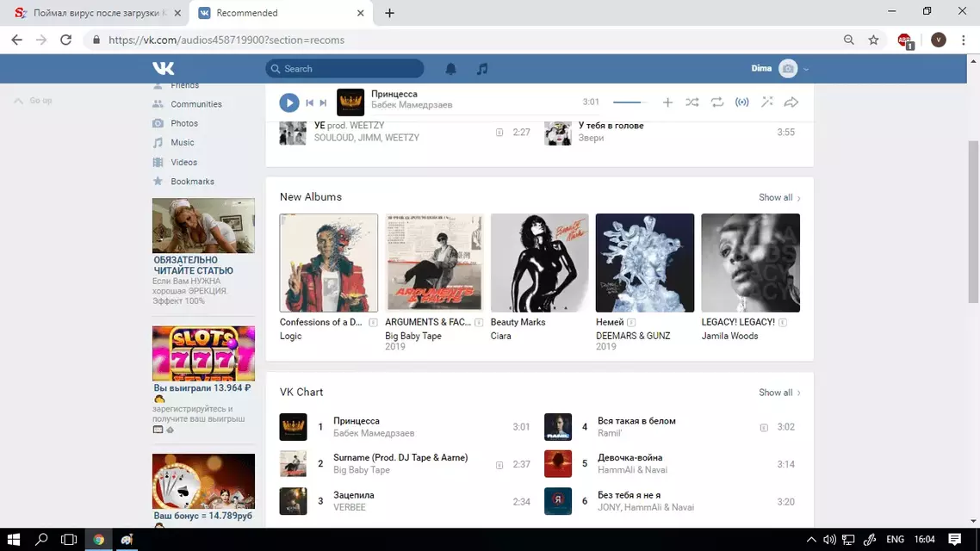Play track YE prod. WEETZY
Screen dimensions: 980x551
(405, 133)
